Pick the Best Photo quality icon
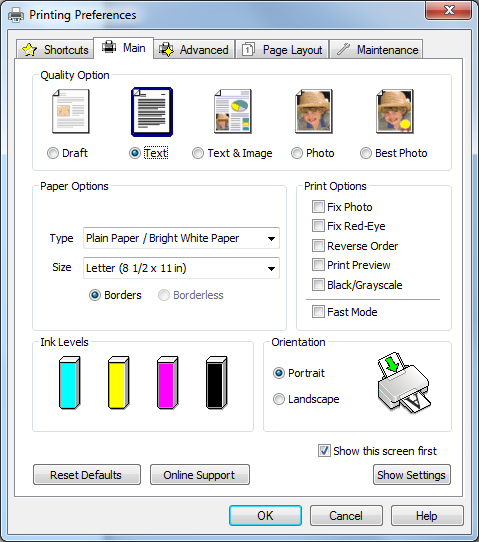The height and width of the screenshot is (542, 479). (395, 111)
